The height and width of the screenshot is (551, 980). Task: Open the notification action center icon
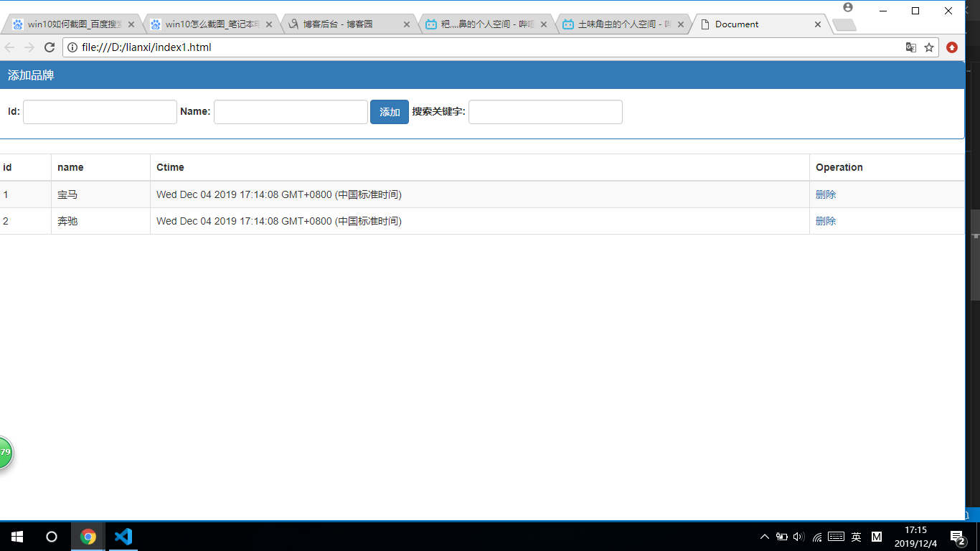(957, 537)
